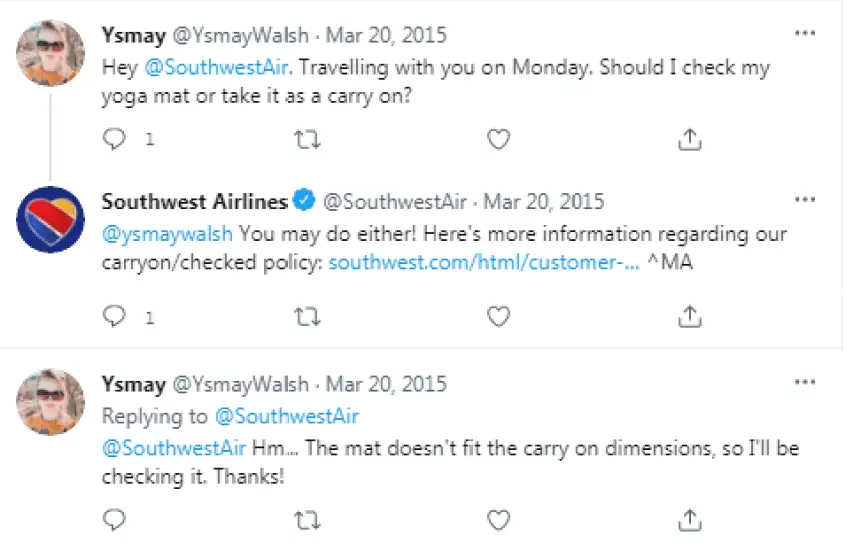Image resolution: width=861 pixels, height=551 pixels.
Task: Share Ysmay's first tweet
Action: 690,140
